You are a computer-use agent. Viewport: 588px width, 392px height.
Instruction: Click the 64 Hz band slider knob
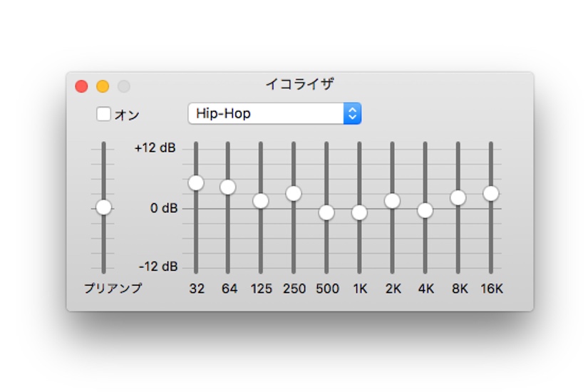pyautogui.click(x=227, y=187)
